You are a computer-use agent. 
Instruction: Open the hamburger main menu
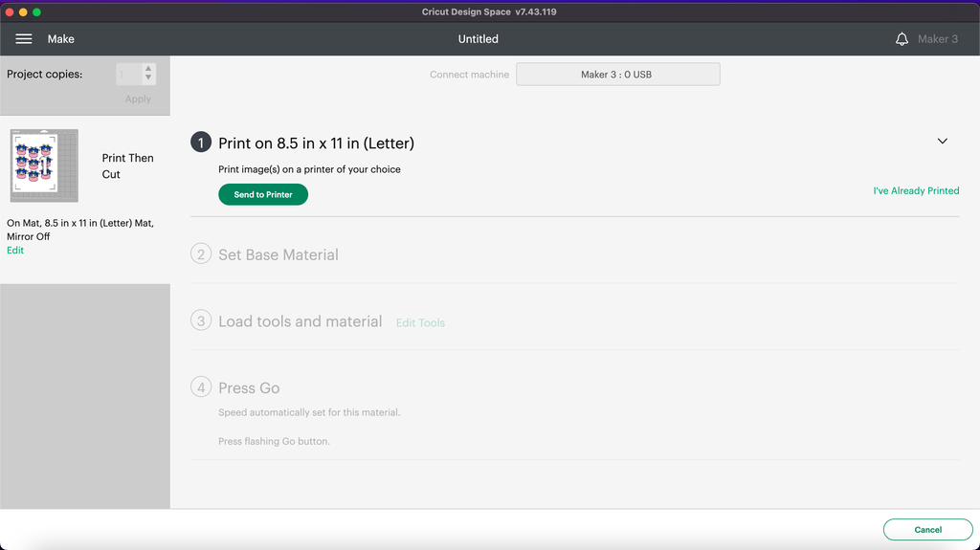tap(24, 39)
